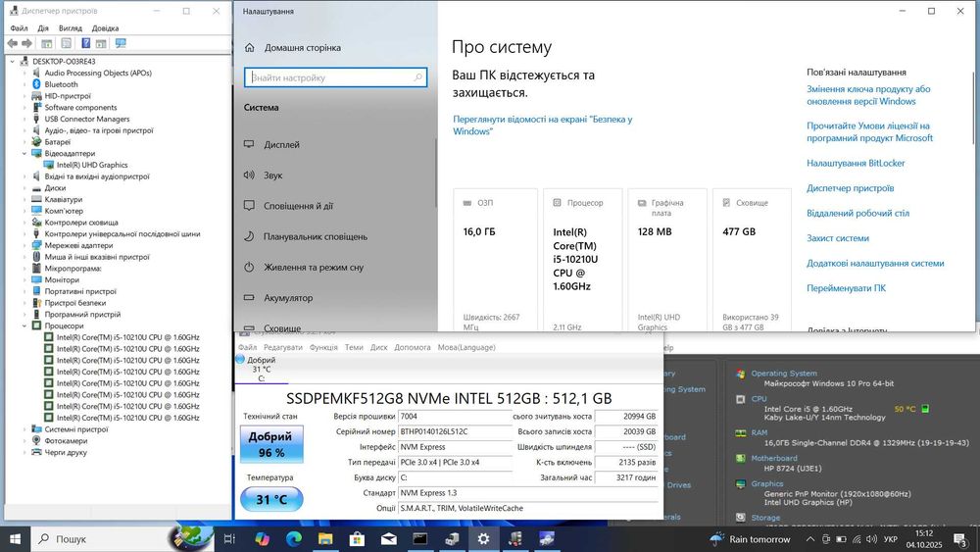Open notification center icon in tray
Viewport: 980px width, 552px height.
[961, 539]
